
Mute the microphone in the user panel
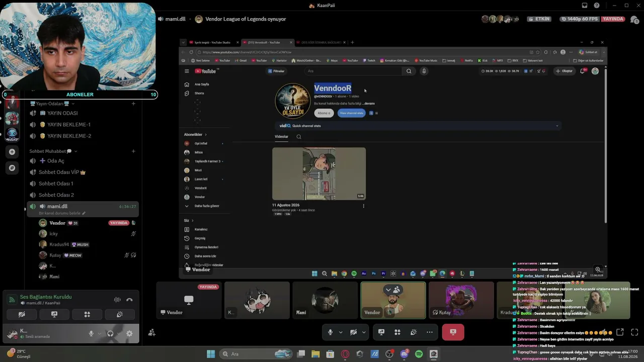coord(91,333)
